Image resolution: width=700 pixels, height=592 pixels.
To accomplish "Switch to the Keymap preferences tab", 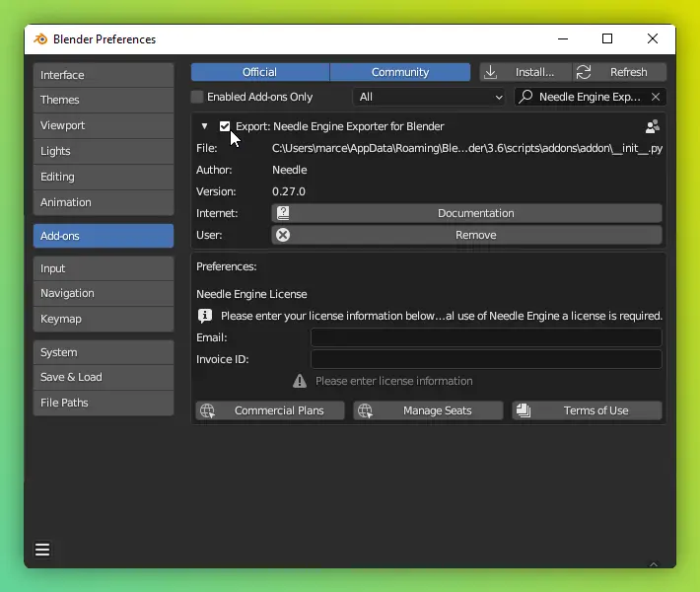I will [x=104, y=319].
